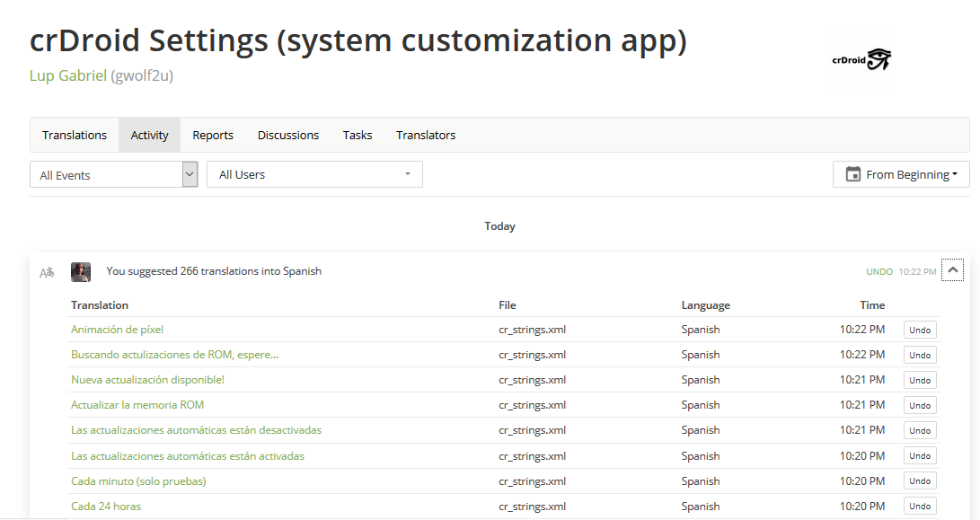Undo the 'Nueva actualización disponible!' translation
The image size is (980, 520).
[920, 380]
